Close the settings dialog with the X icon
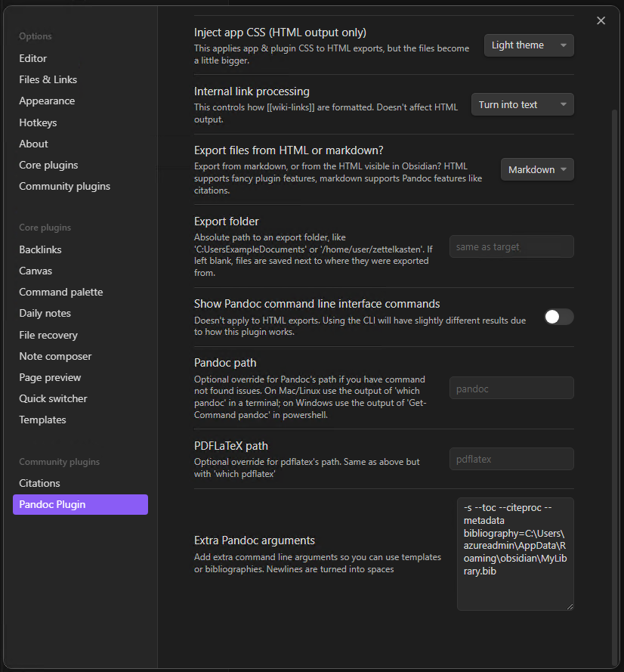The height and width of the screenshot is (672, 624). tap(601, 20)
